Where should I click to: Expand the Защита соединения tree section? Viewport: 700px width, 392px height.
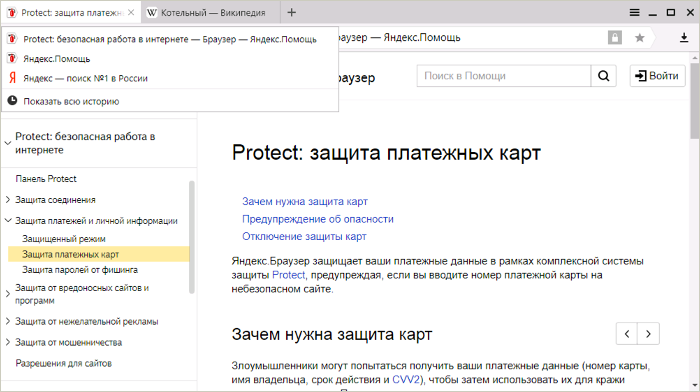click(8, 200)
